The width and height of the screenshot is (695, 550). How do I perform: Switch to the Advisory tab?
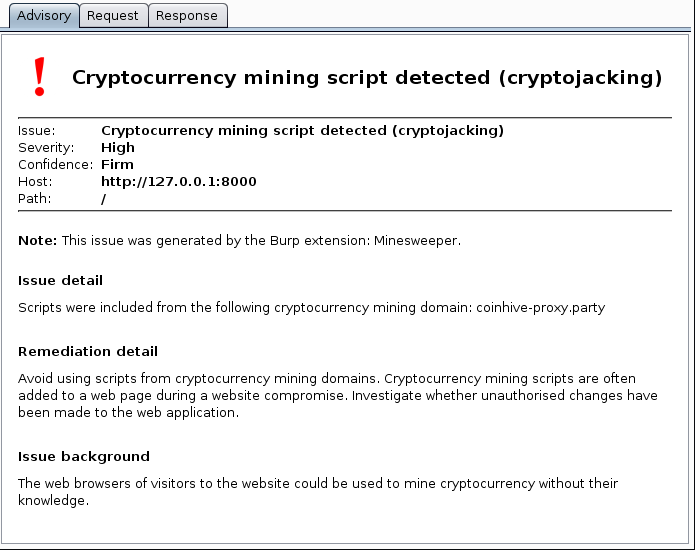[44, 15]
